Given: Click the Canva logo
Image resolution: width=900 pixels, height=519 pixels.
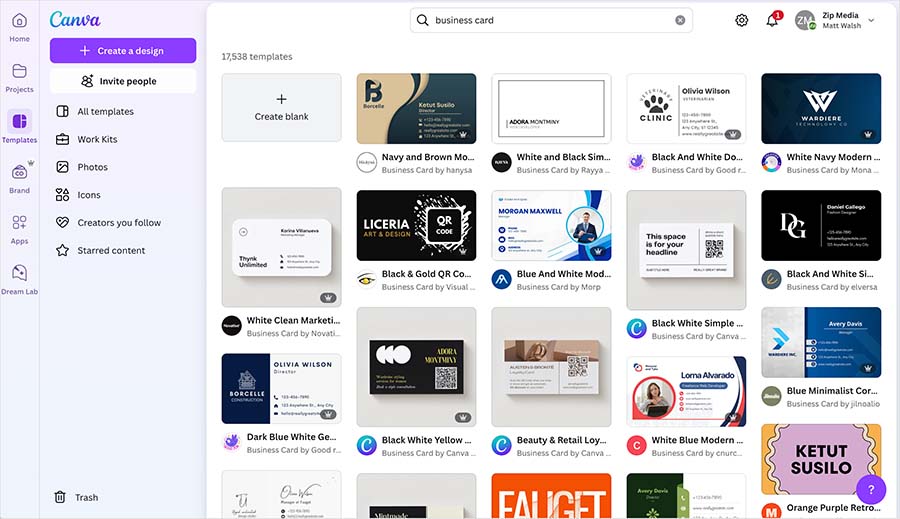Looking at the screenshot, I should click(75, 20).
